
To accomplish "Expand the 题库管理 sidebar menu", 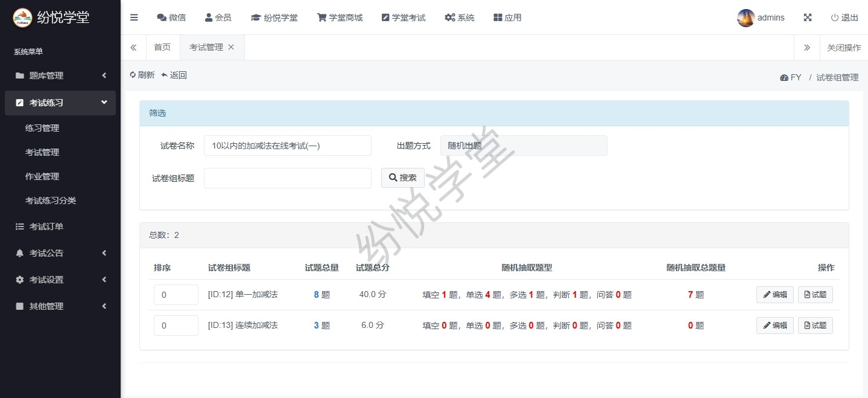I will pos(60,75).
